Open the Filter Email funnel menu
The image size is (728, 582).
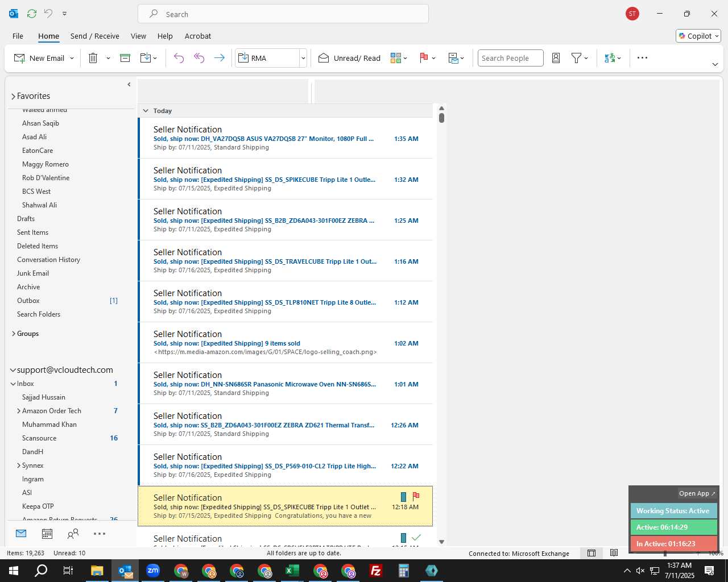580,58
